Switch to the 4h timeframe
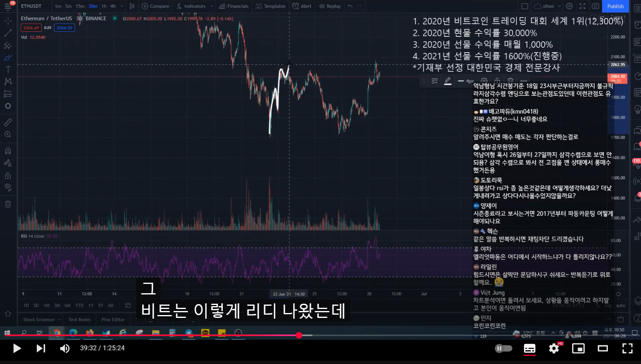Screen dimensions: 641x364 click(x=113, y=6)
